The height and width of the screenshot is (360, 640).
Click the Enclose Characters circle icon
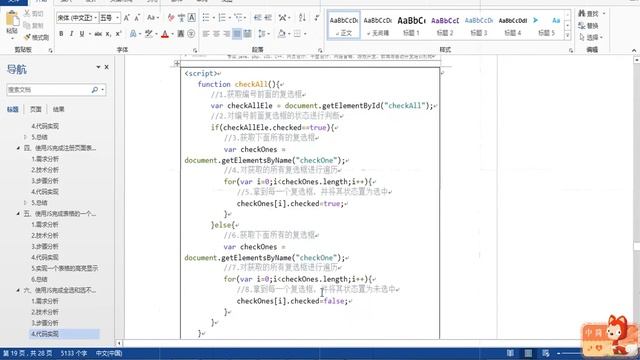coord(191,34)
